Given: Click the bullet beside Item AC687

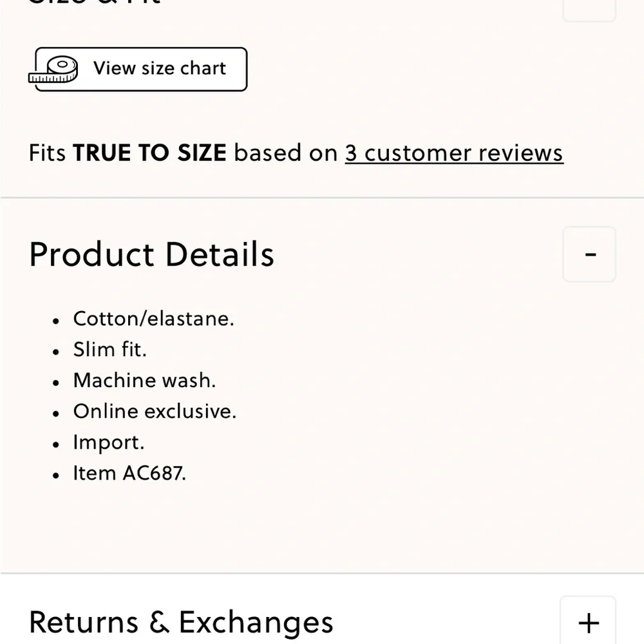Looking at the screenshot, I should tap(56, 475).
